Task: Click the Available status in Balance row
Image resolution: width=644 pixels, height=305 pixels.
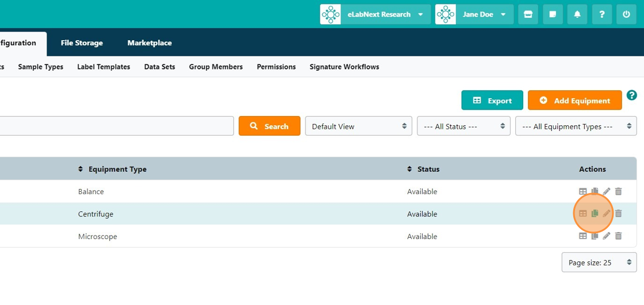Action: pos(422,191)
